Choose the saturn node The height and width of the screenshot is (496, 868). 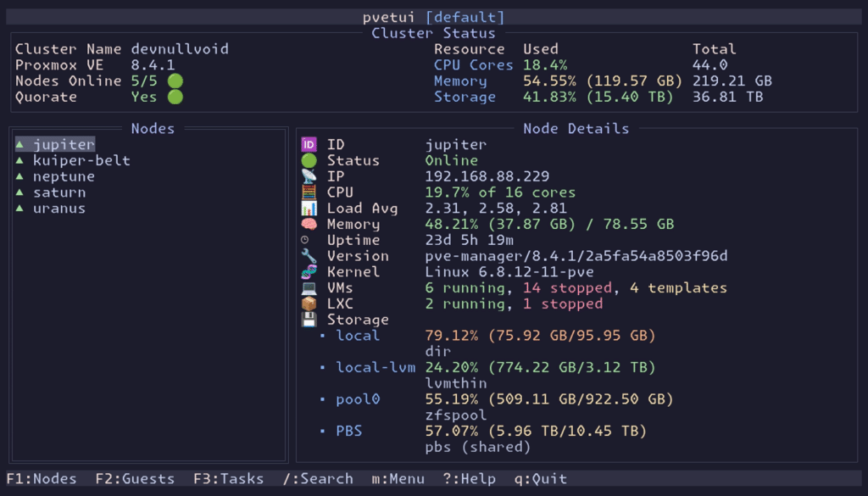click(x=59, y=192)
